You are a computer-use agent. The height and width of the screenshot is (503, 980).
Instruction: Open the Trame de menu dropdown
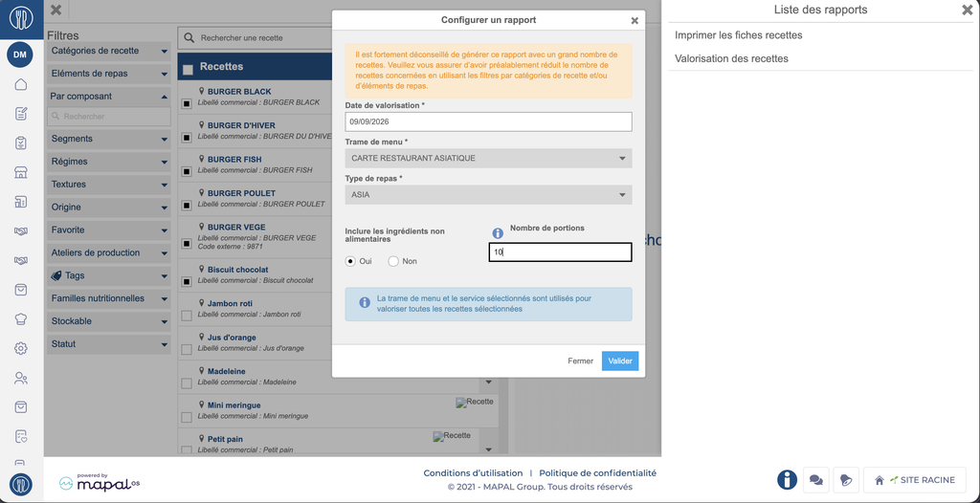coord(488,158)
